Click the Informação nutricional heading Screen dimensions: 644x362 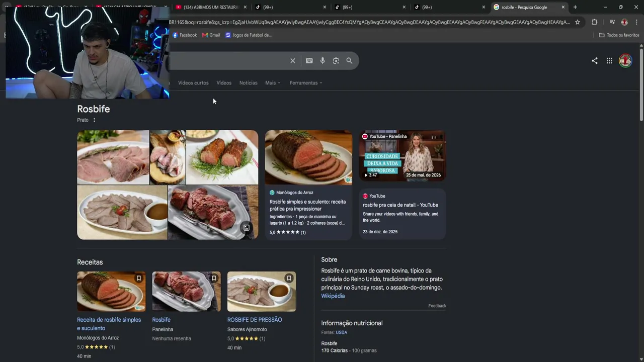click(x=352, y=323)
